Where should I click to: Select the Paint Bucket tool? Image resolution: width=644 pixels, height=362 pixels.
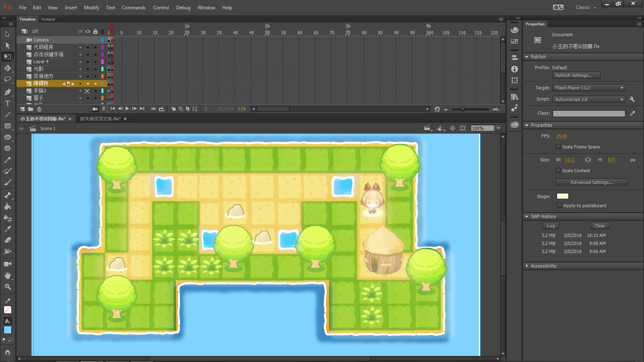coord(7,206)
